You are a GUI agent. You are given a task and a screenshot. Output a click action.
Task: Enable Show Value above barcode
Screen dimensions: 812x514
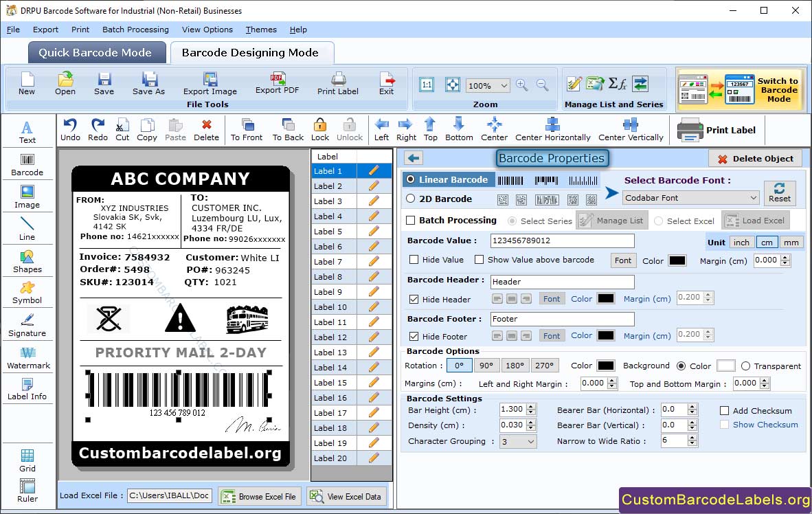pyautogui.click(x=479, y=260)
